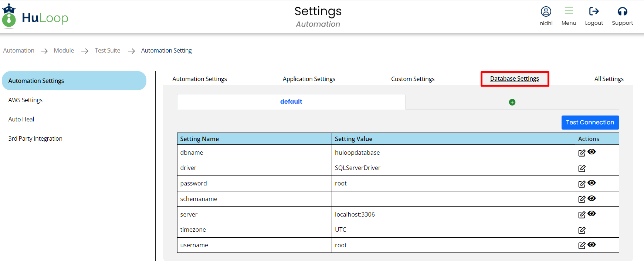Toggle the schemaname eye icon

coord(592,198)
